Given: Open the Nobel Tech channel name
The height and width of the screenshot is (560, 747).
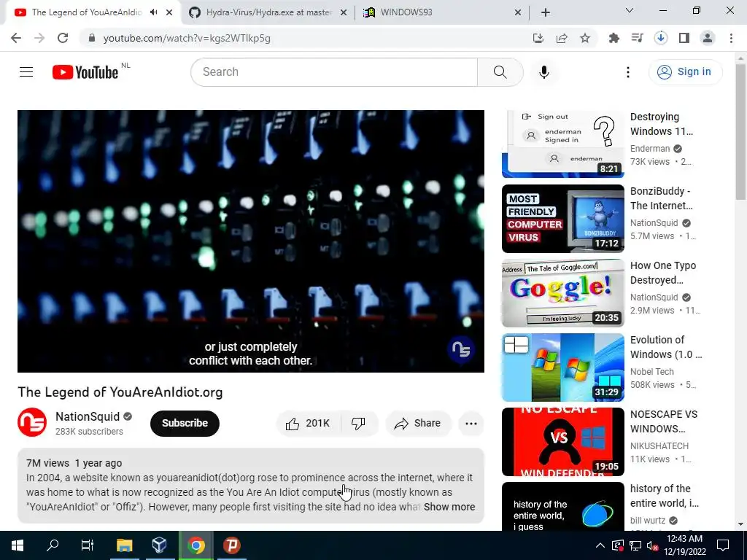Looking at the screenshot, I should 651,371.
